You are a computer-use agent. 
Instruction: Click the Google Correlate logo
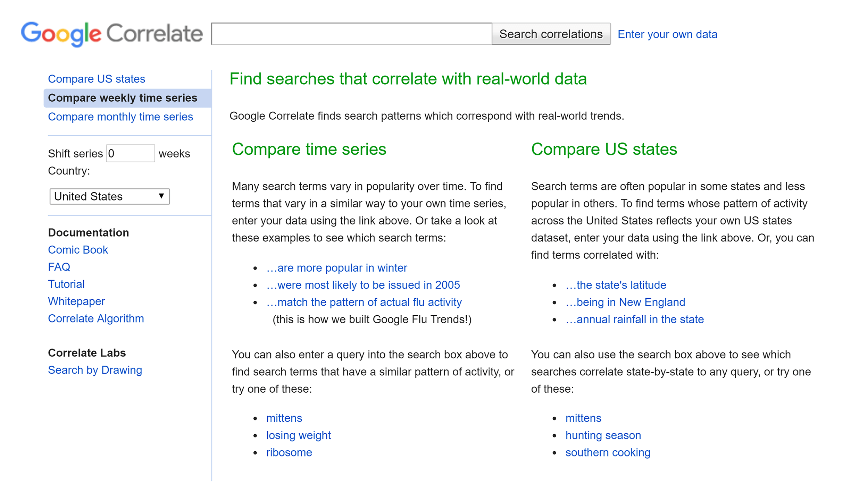pyautogui.click(x=111, y=34)
